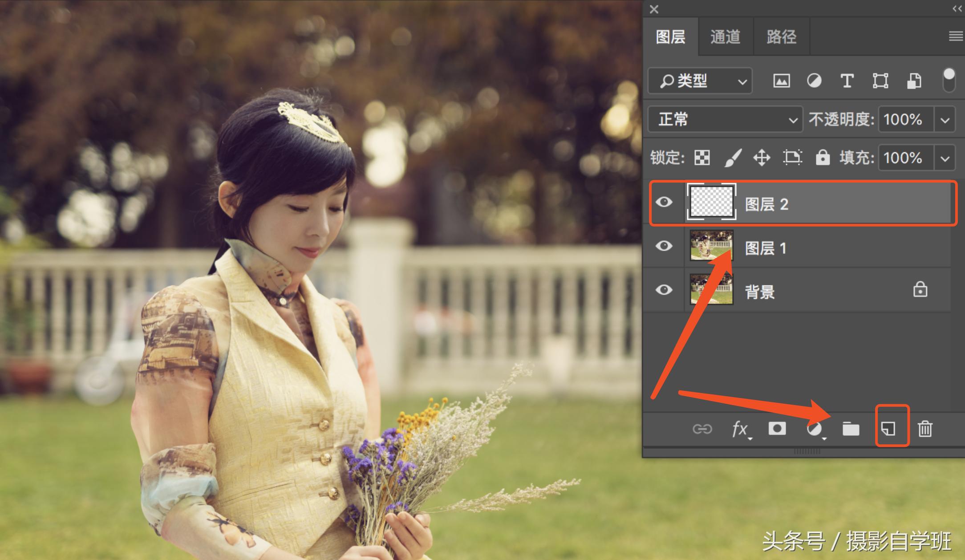Click the lock all padlock icon
Viewport: 965px width, 560px height.
pyautogui.click(x=823, y=158)
